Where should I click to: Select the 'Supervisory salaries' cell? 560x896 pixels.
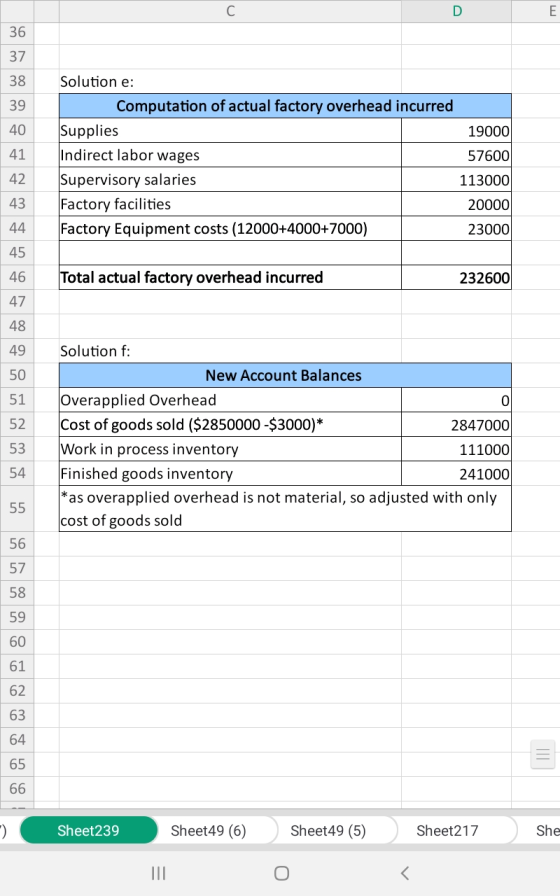point(230,179)
